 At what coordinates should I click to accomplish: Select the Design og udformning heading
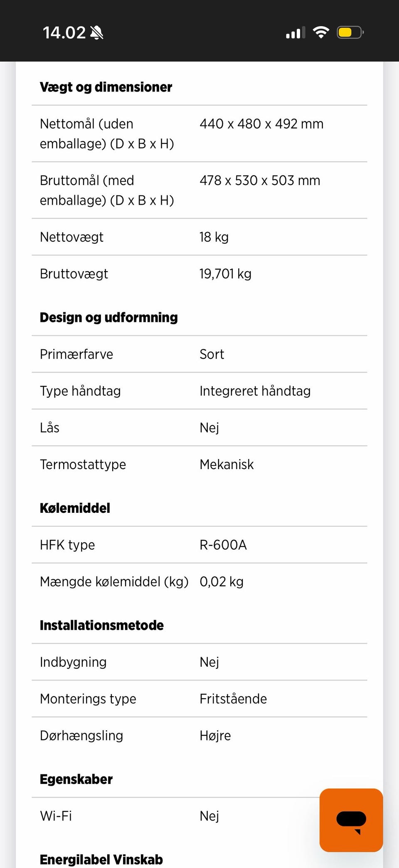[109, 317]
